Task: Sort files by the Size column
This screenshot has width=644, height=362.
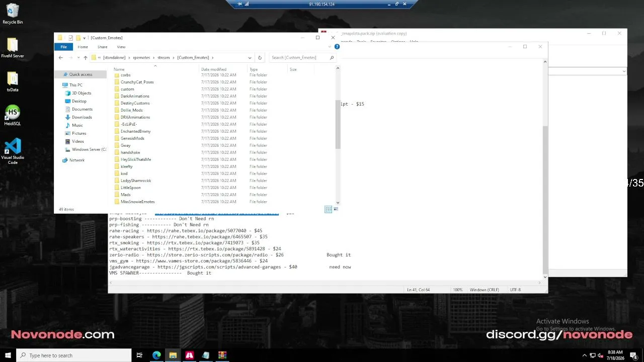Action: pyautogui.click(x=301, y=69)
